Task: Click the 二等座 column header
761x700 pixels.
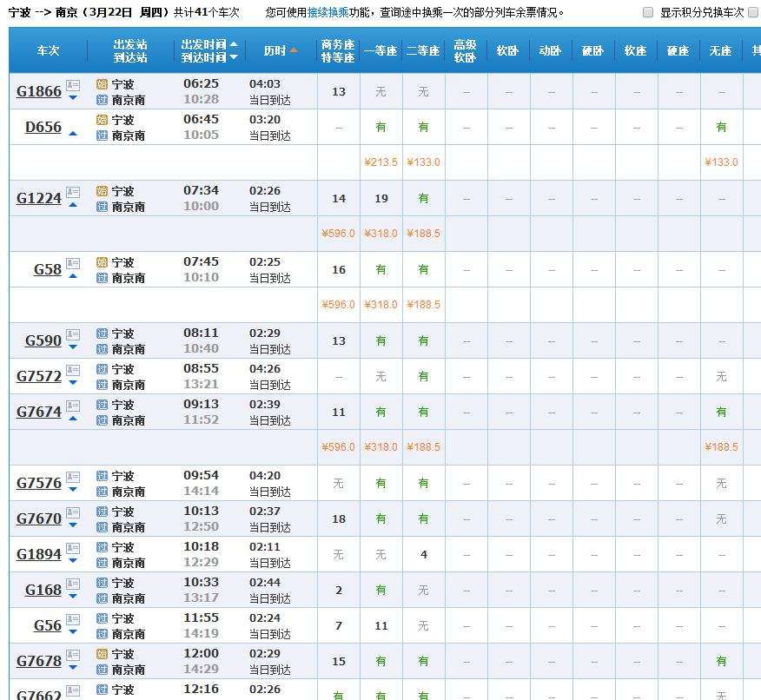Action: tap(423, 50)
